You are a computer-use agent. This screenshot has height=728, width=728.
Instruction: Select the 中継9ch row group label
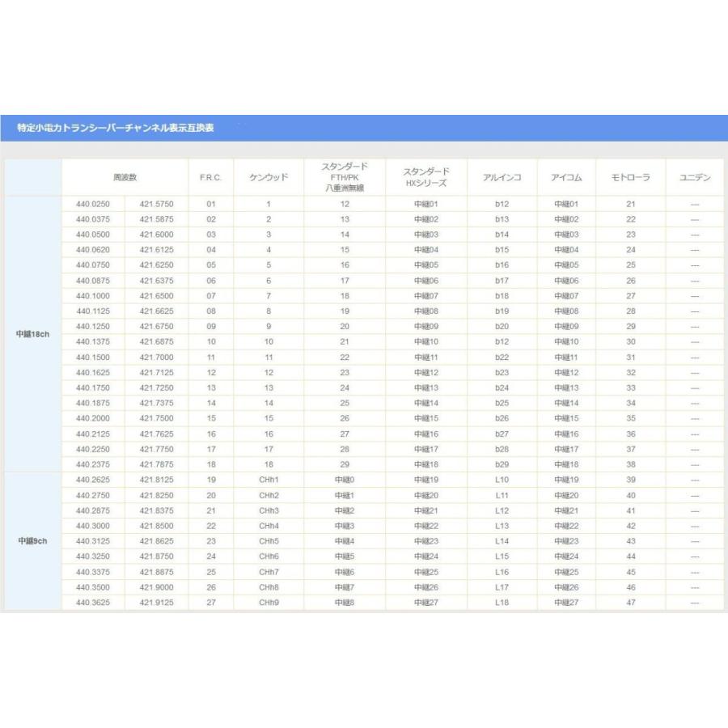(x=33, y=541)
